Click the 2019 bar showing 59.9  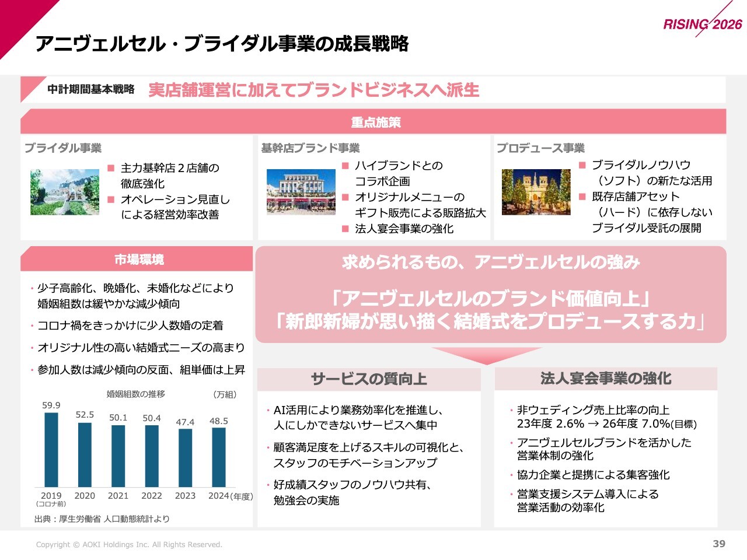51,449
